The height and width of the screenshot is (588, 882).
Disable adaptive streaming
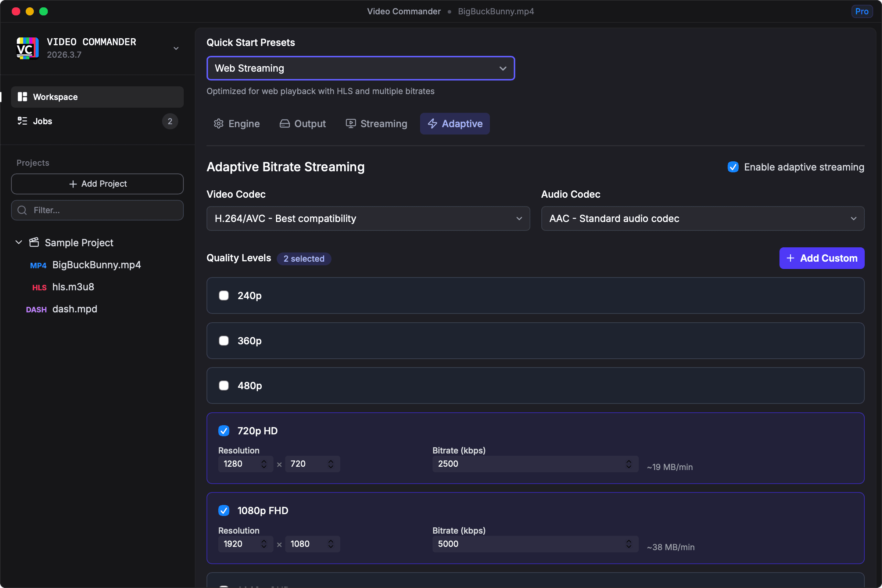pyautogui.click(x=733, y=167)
